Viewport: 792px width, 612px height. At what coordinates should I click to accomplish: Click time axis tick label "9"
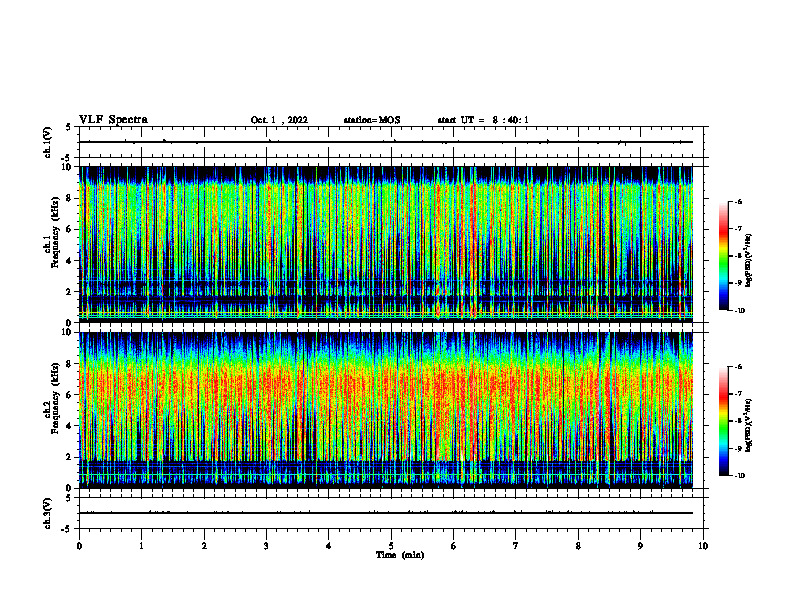click(640, 546)
